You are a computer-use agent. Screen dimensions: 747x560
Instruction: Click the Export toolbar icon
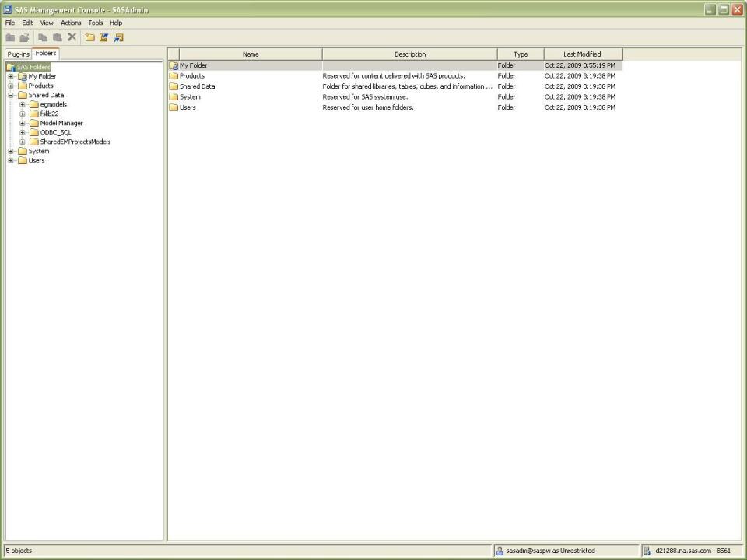click(x=118, y=37)
